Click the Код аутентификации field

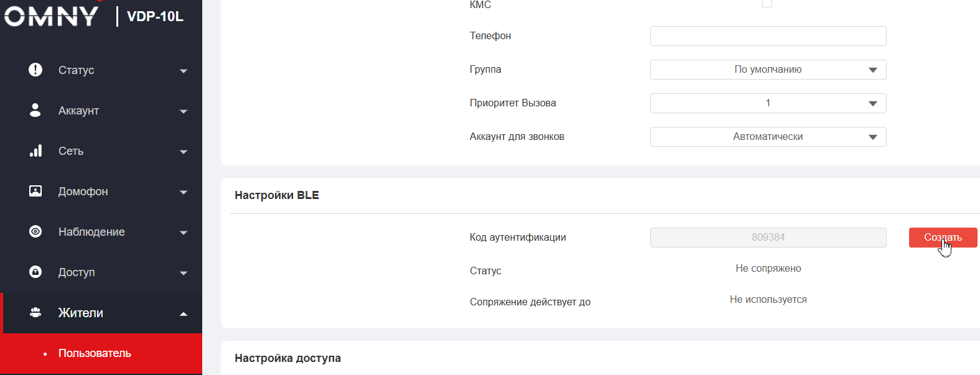(x=768, y=238)
